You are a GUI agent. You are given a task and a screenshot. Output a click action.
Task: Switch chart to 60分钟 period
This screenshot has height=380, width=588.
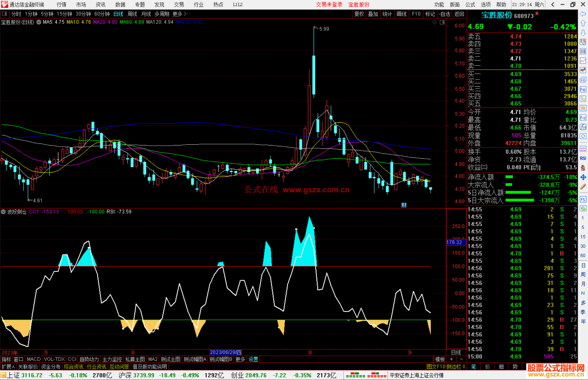[102, 14]
